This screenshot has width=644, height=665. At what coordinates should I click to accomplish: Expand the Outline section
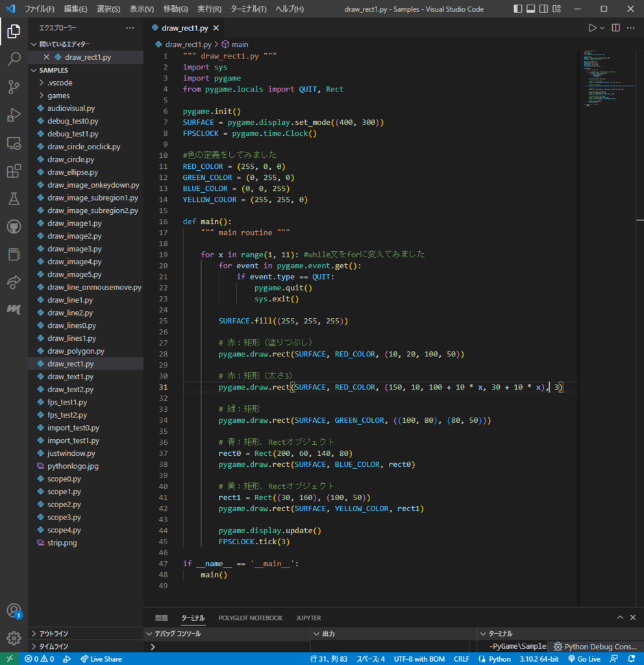pyautogui.click(x=86, y=633)
